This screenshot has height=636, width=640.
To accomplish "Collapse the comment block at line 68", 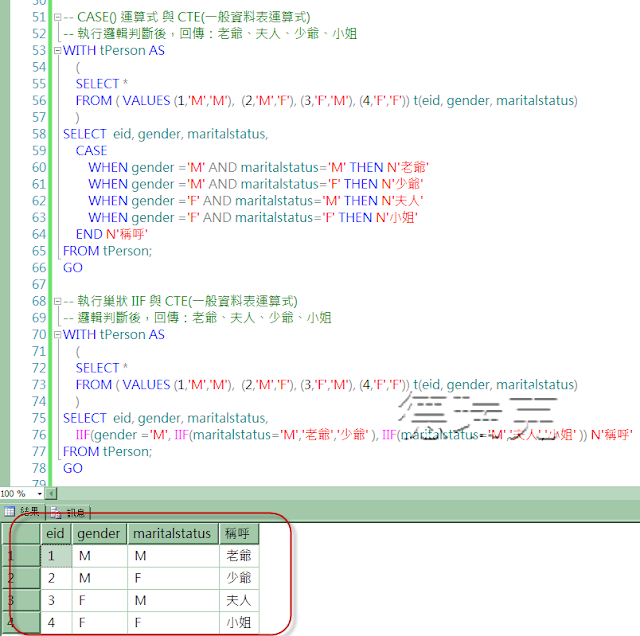I will pyautogui.click(x=58, y=302).
